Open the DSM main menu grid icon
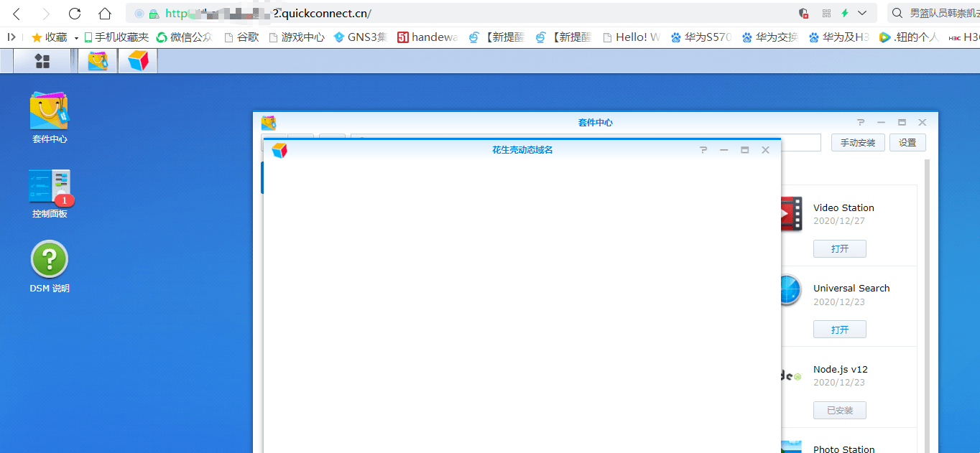This screenshot has width=980, height=453. [42, 62]
